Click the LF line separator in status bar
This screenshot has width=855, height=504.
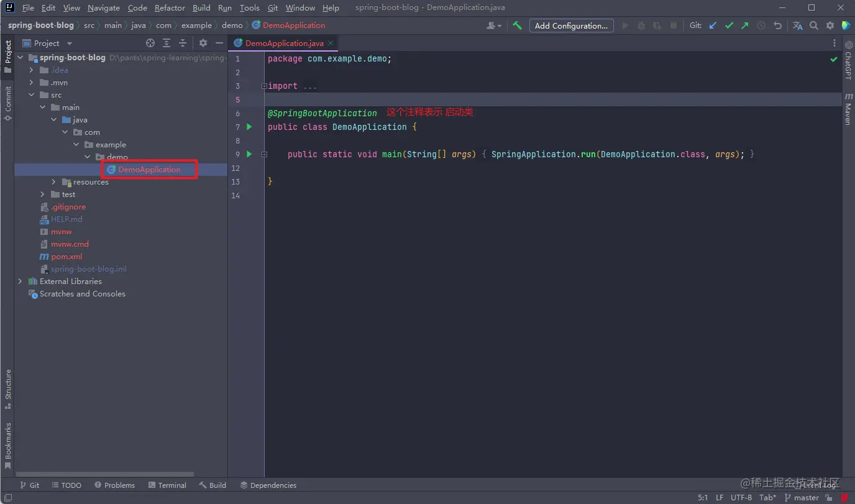720,498
